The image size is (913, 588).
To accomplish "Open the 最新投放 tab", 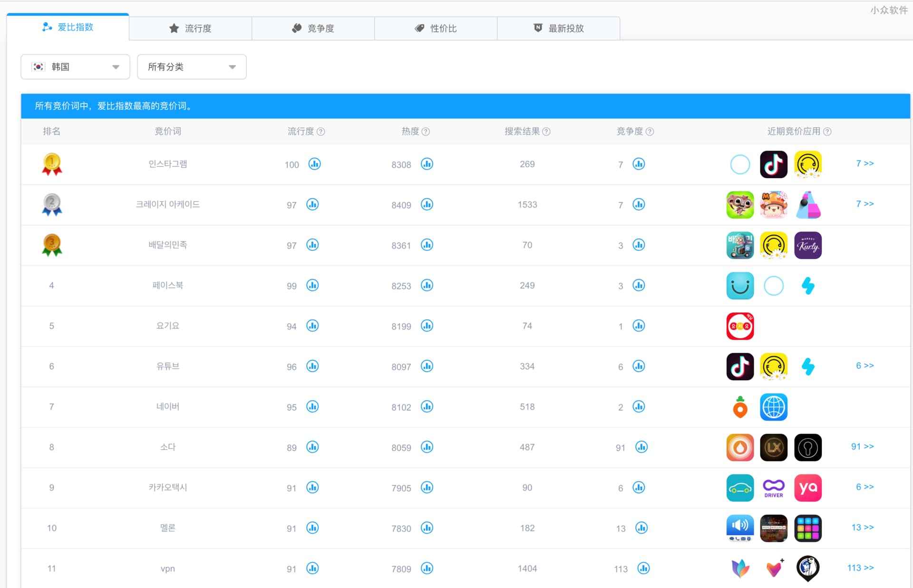I will [x=558, y=29].
